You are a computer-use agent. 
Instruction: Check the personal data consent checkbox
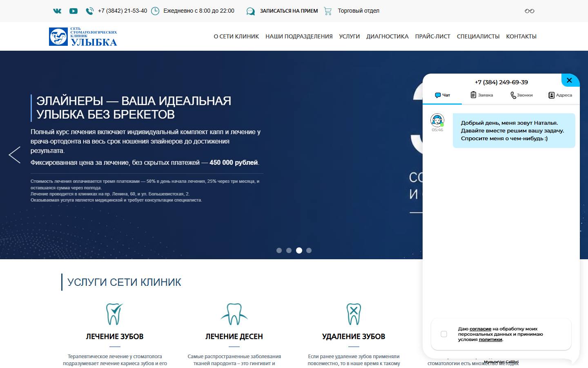[444, 334]
